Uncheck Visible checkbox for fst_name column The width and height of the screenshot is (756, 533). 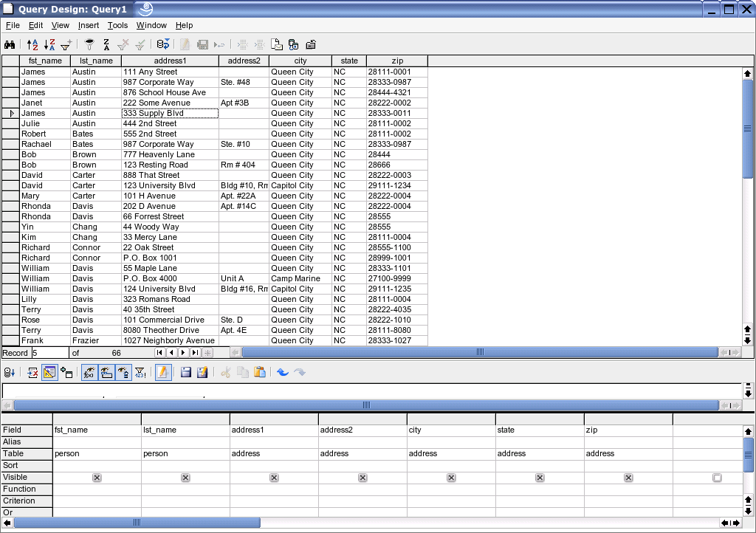click(97, 478)
